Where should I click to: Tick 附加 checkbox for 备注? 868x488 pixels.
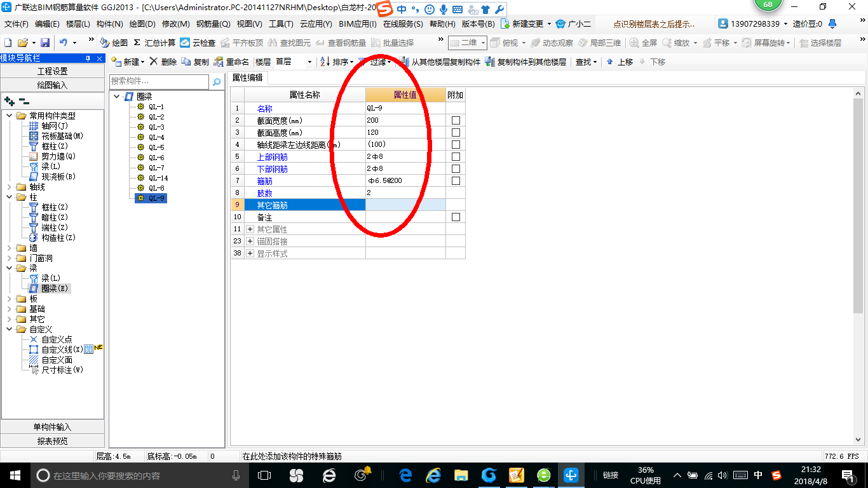point(456,217)
